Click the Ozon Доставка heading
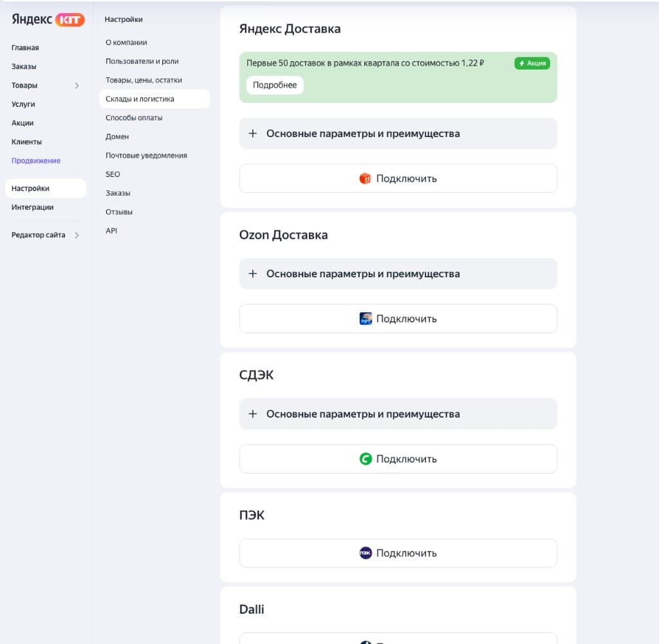 click(283, 235)
